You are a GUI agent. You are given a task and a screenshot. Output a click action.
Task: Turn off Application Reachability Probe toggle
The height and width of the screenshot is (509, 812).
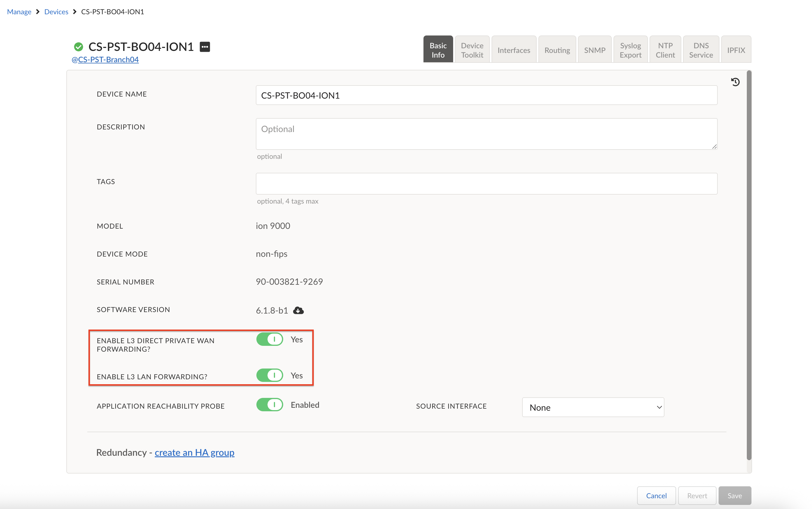(270, 405)
